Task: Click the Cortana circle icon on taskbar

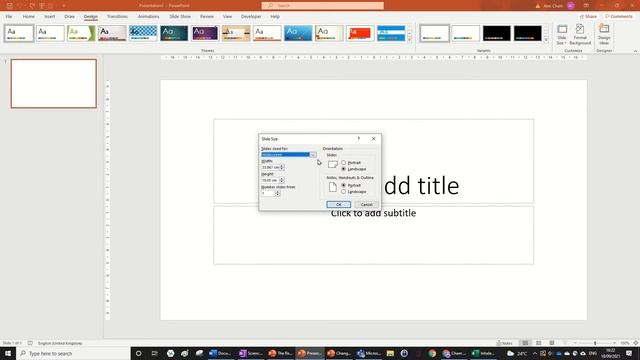Action: (x=138, y=353)
